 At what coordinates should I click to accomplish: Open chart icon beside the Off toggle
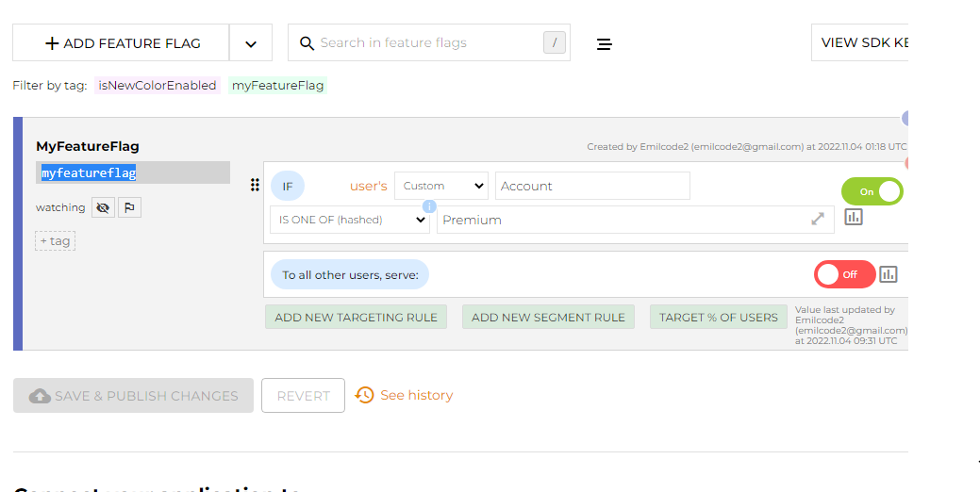[889, 274]
